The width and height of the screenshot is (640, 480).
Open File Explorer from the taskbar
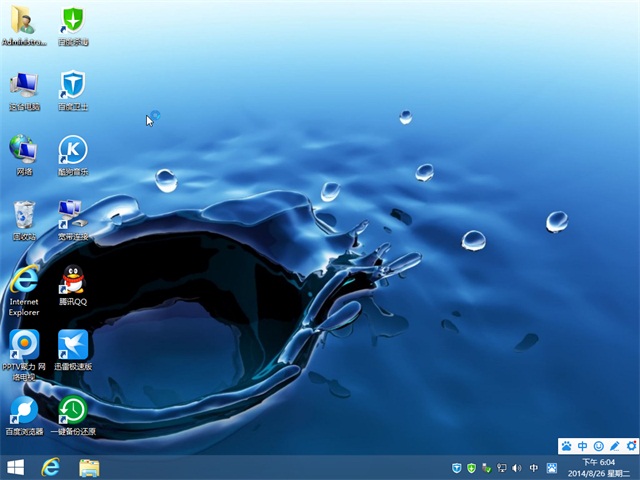89,467
